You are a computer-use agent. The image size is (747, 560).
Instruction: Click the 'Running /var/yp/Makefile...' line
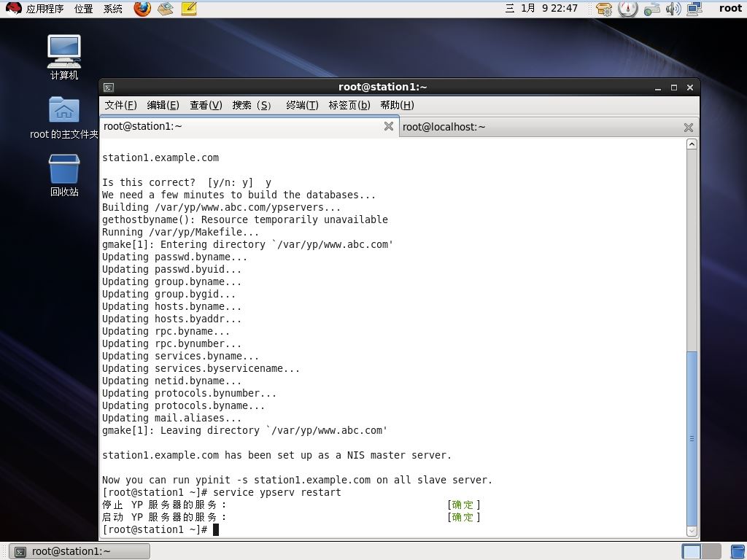(x=181, y=232)
